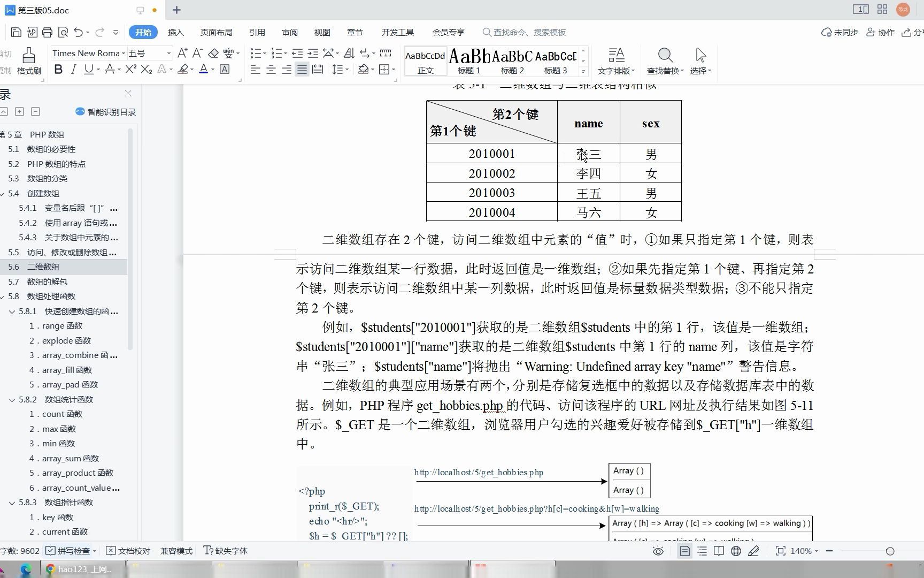924x578 pixels.
Task: Open the 视图 (View) tab
Action: coord(322,32)
